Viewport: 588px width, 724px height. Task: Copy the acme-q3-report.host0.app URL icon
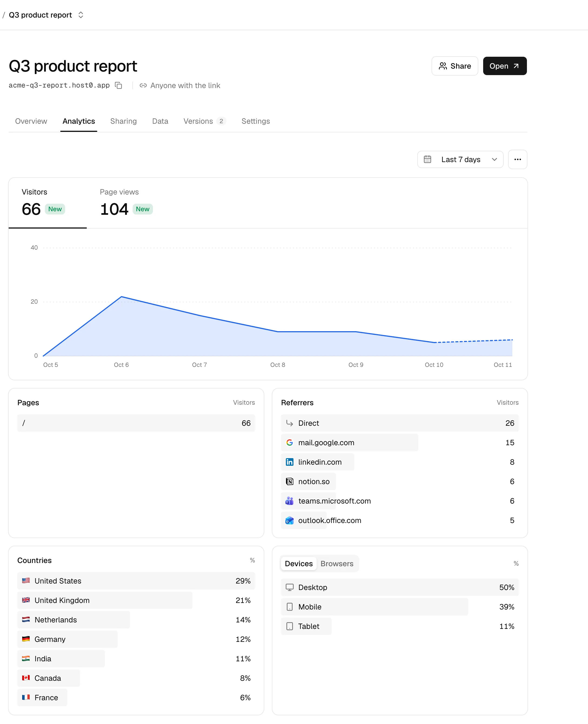click(x=118, y=85)
